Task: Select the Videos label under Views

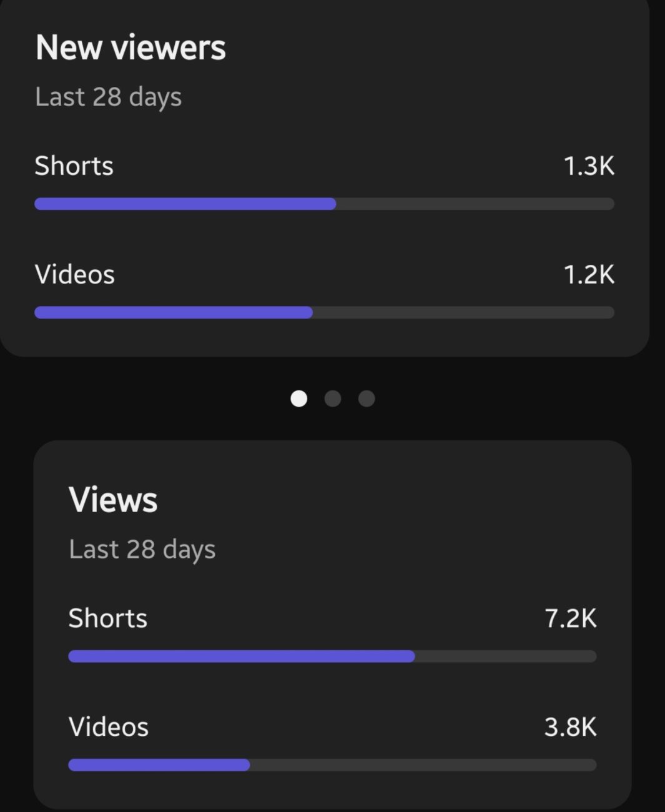Action: pos(109,727)
